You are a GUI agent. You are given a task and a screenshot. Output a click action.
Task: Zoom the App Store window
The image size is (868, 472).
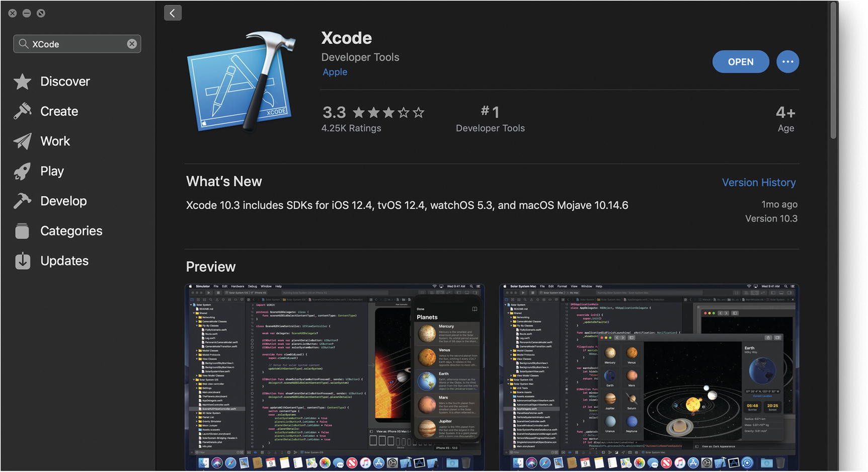tap(41, 13)
